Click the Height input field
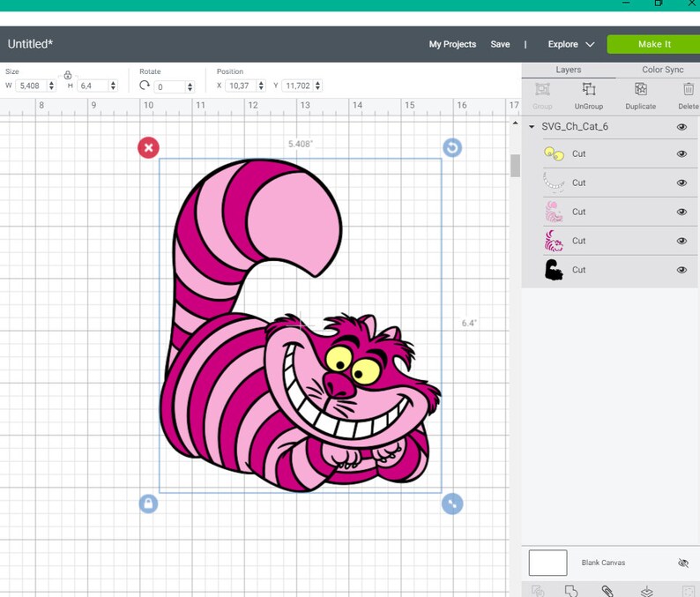This screenshot has width=700, height=597. 93,86
